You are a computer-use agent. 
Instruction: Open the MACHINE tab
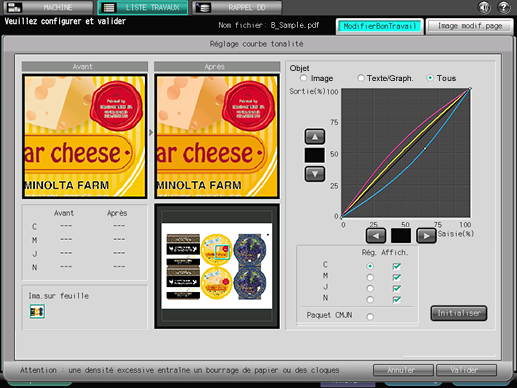[x=49, y=7]
